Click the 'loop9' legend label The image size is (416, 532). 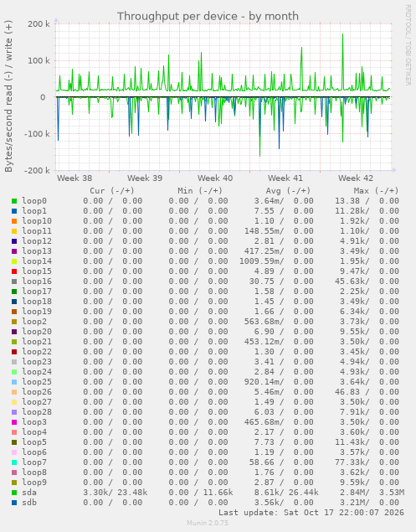pos(34,483)
